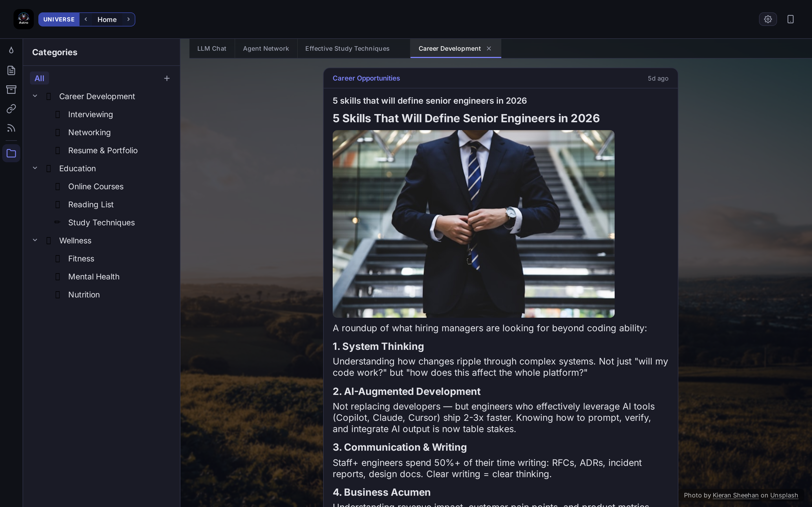
Task: Click the mobile device icon top right
Action: (790, 19)
